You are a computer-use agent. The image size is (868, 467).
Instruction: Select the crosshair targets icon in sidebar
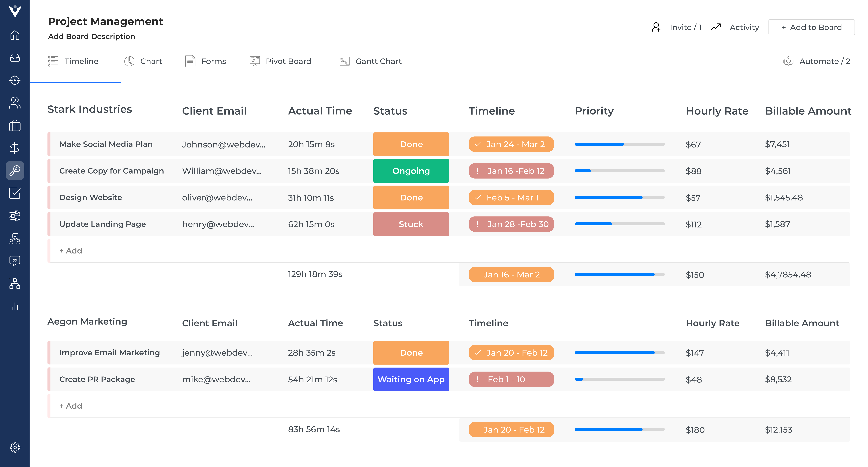[15, 81]
